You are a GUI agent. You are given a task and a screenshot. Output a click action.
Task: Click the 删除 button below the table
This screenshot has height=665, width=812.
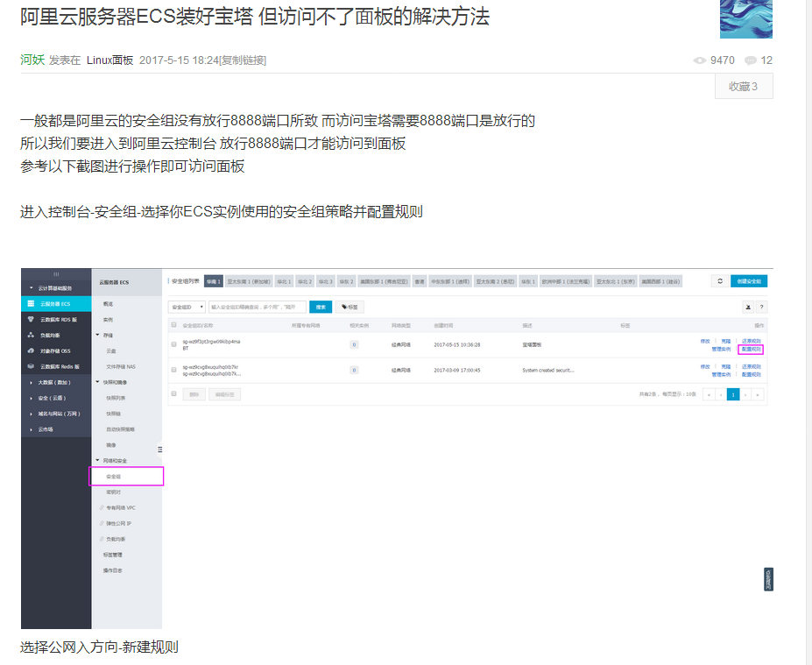pyautogui.click(x=194, y=394)
